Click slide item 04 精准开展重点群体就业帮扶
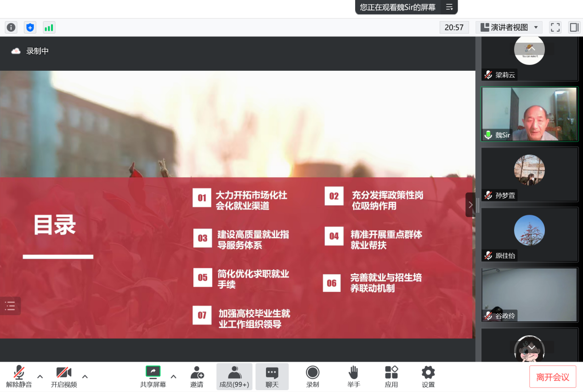 click(x=374, y=239)
